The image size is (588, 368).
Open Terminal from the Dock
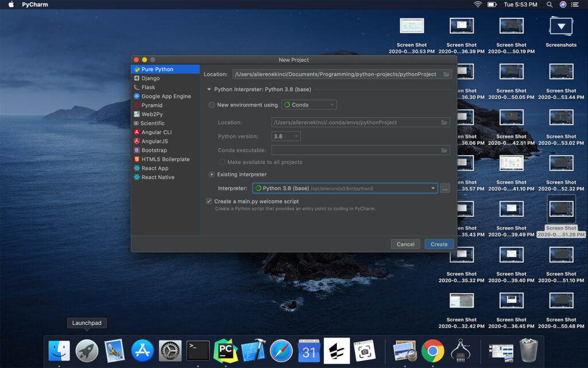tap(198, 351)
